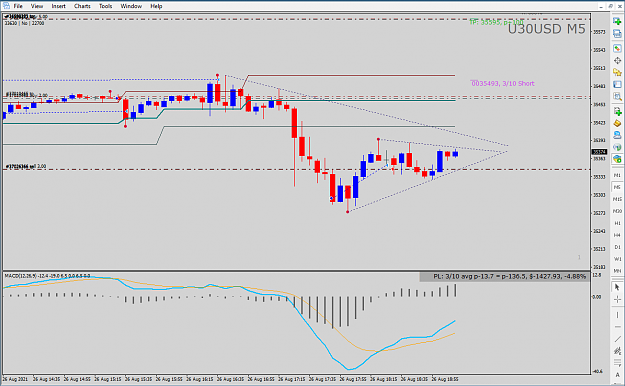Image resolution: width=625 pixels, height=386 pixels.
Task: Switch the chart to W1 timeframe
Action: coord(617,259)
